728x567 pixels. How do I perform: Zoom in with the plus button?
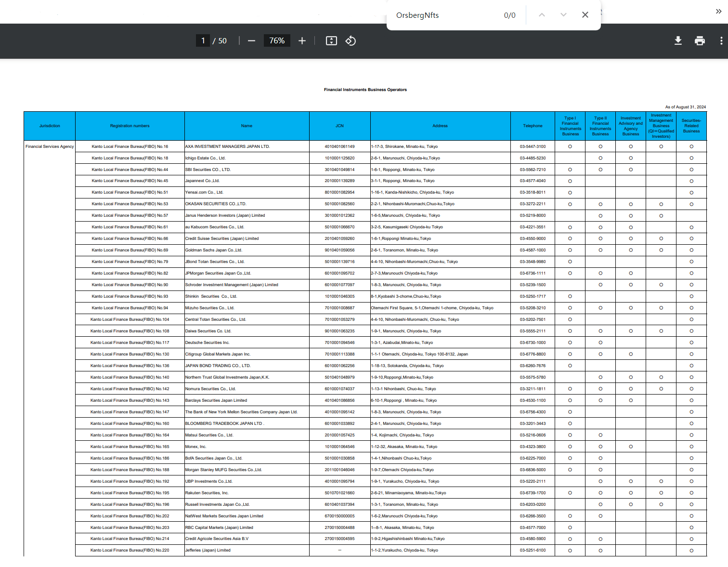coord(302,41)
